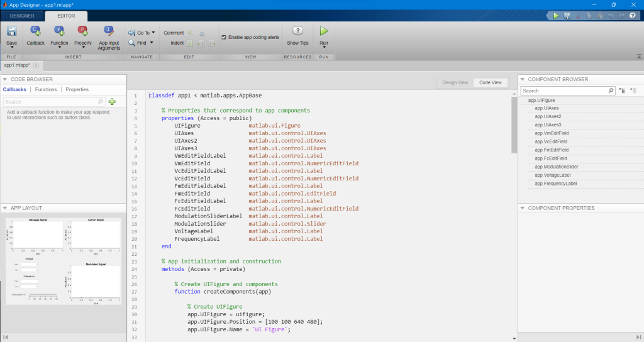Disable the Enable app coding alerts checkbox
Image resolution: width=644 pixels, height=342 pixels.
[x=224, y=37]
